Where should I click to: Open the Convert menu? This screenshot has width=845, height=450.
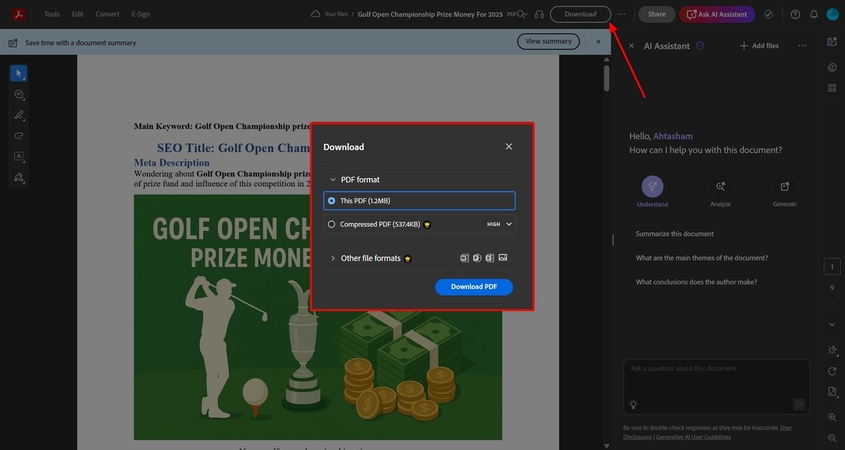(107, 15)
